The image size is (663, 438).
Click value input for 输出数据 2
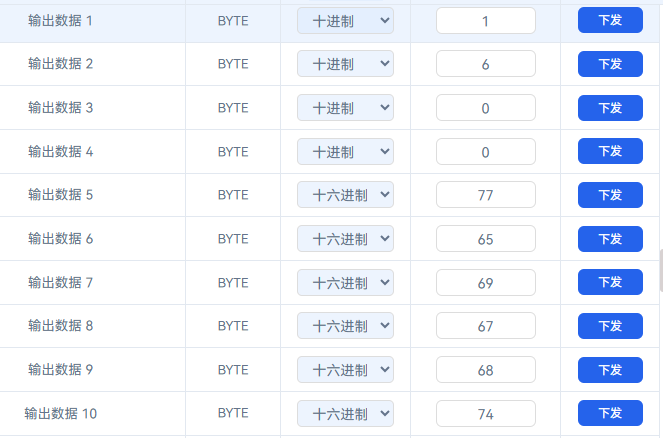(x=486, y=64)
